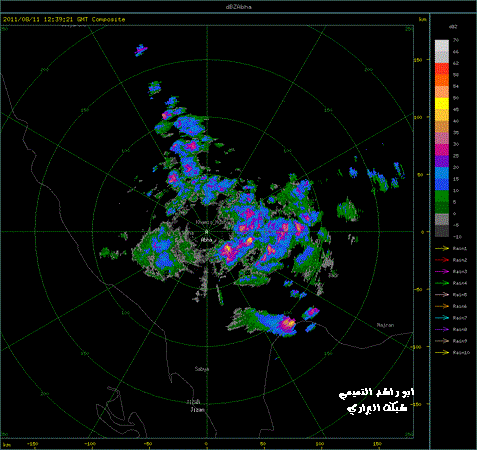The height and width of the screenshot is (450, 477).
Task: Select the magenta Rain3 arrow icon
Action: (442, 272)
